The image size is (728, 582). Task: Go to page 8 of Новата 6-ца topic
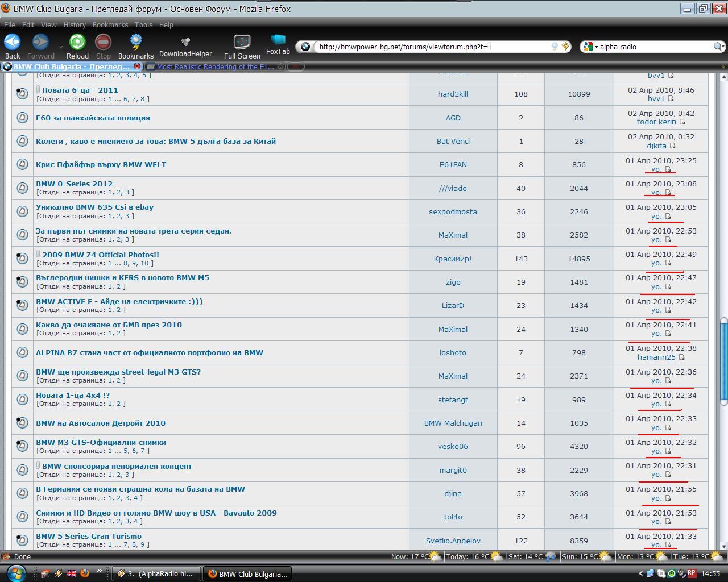point(143,99)
